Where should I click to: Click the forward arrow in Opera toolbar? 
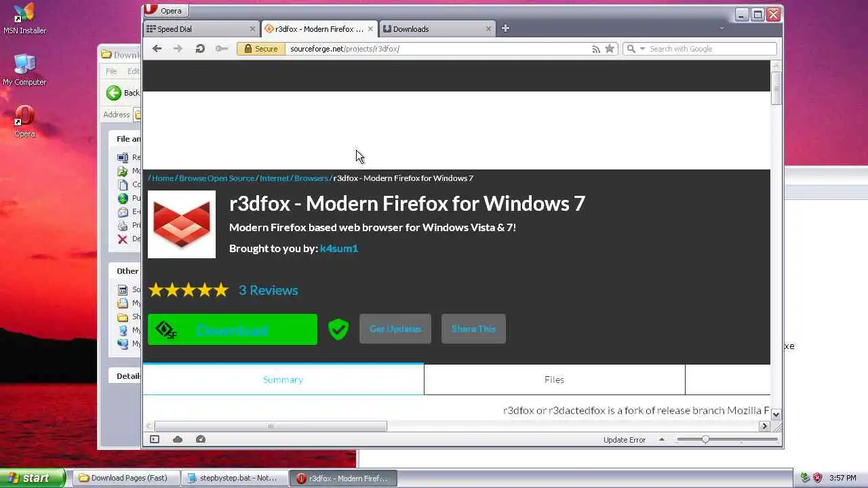tap(178, 49)
